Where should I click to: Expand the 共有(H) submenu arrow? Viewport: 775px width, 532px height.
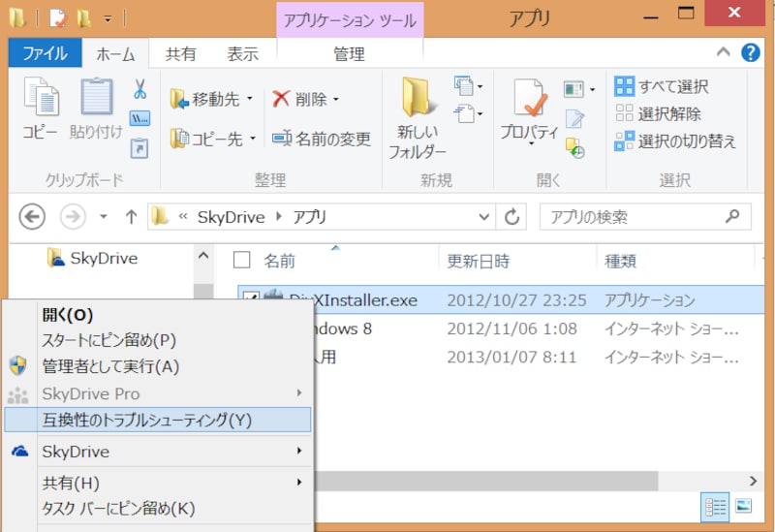point(299,482)
